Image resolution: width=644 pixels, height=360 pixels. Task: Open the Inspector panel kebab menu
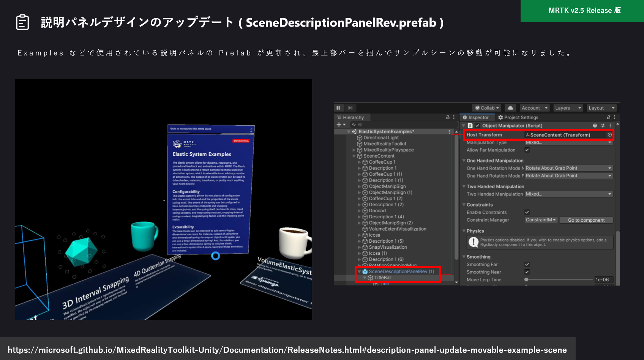pos(615,117)
